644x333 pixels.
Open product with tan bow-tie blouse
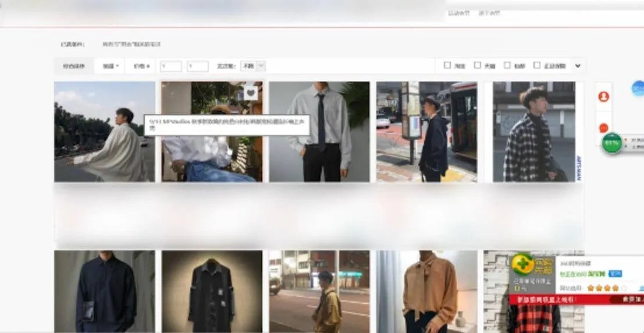point(427,292)
